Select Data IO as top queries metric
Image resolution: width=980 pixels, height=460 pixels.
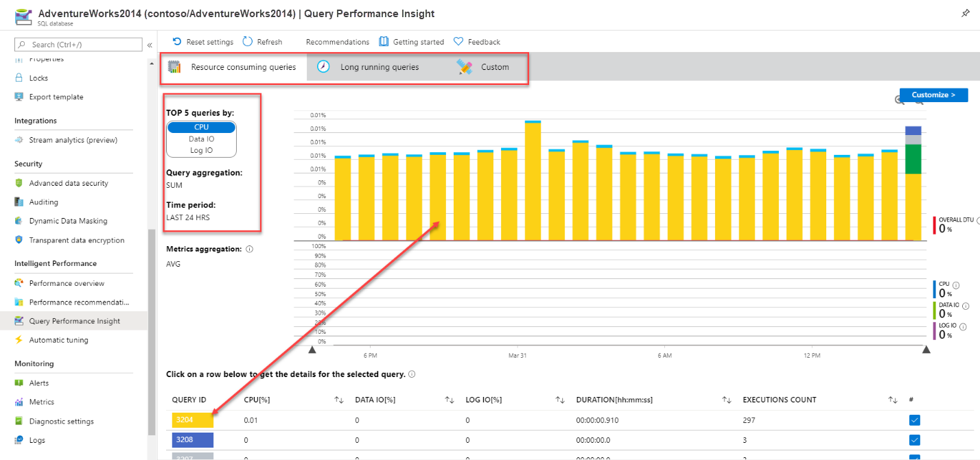click(x=200, y=138)
